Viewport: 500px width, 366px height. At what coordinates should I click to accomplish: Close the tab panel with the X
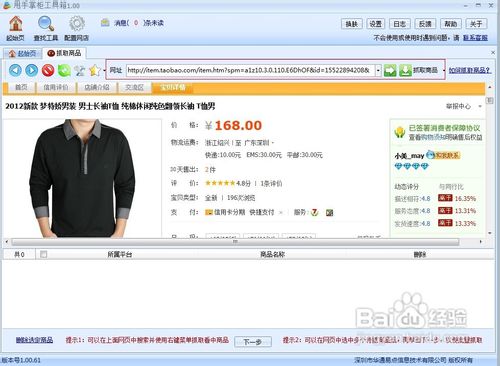[493, 52]
